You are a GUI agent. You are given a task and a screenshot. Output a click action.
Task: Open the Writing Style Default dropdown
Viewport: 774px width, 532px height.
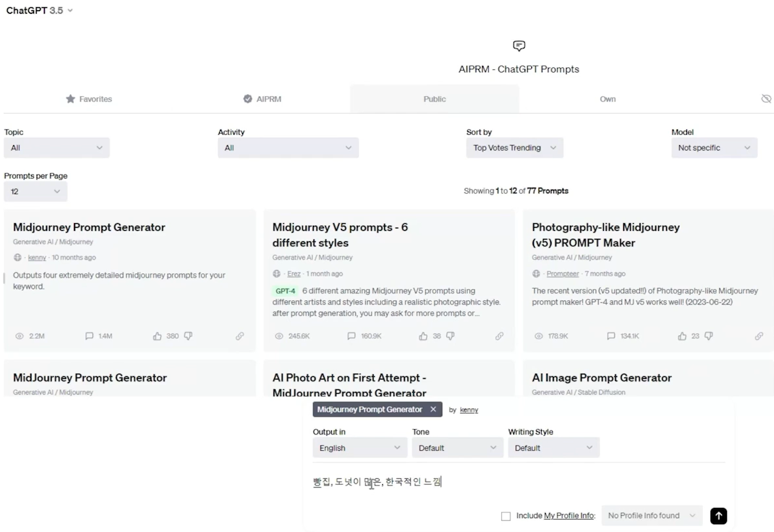point(554,448)
